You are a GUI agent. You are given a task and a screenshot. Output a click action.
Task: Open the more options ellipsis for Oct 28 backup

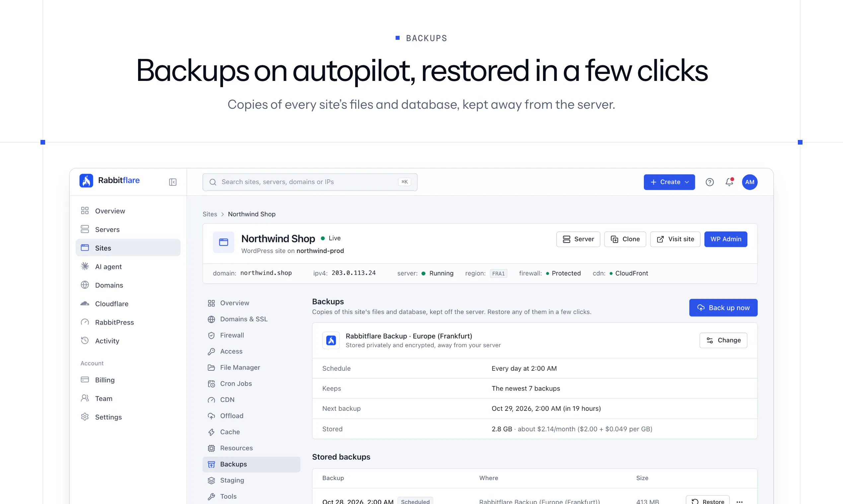click(x=739, y=501)
